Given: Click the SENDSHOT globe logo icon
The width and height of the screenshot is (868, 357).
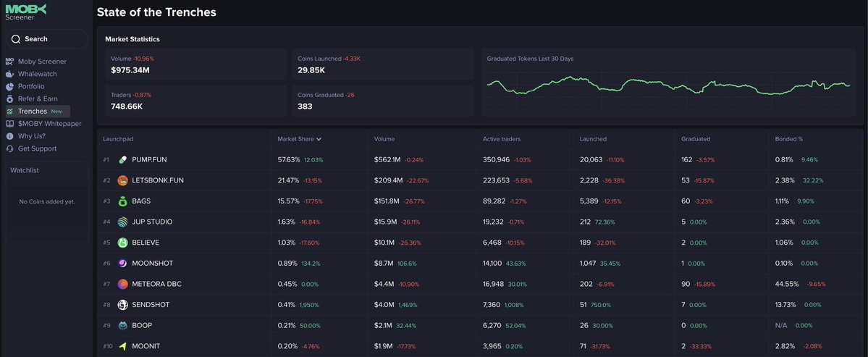Looking at the screenshot, I should [x=122, y=305].
